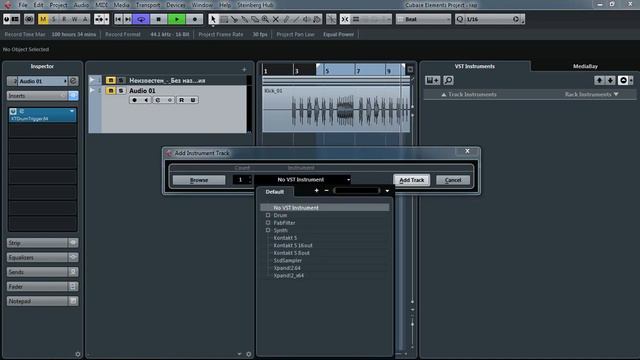Switch to the VST Instruments tab
The width and height of the screenshot is (640, 360).
click(475, 66)
